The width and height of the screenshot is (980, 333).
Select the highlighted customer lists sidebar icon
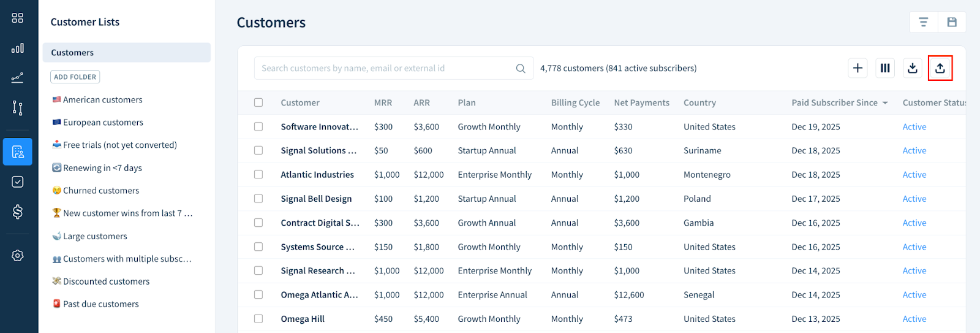coord(18,151)
